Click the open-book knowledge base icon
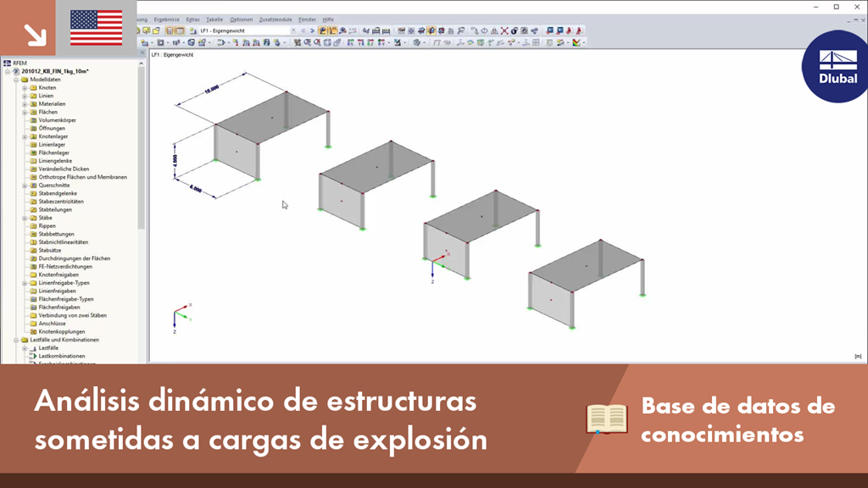The image size is (868, 488). 607,419
